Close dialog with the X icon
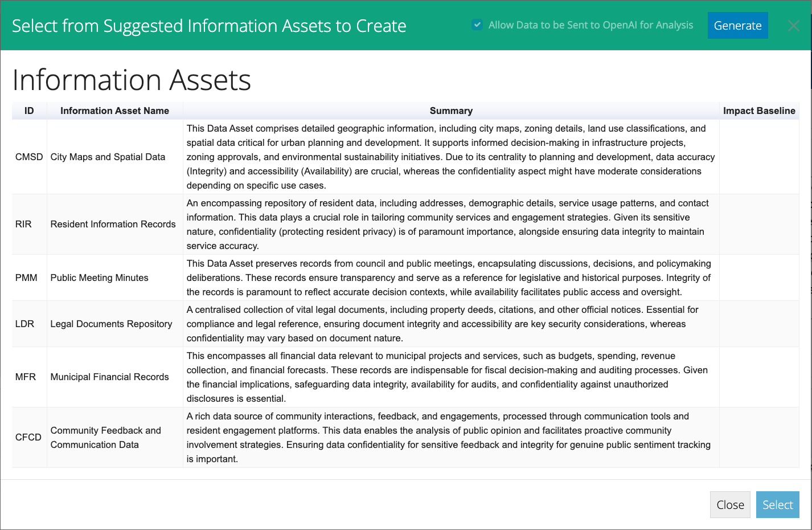The image size is (812, 530). point(793,26)
